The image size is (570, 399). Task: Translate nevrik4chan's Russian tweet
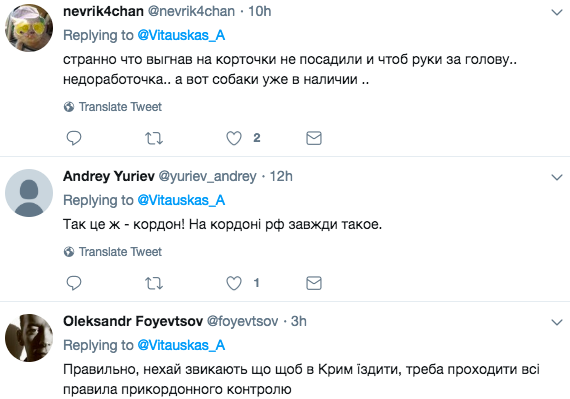[x=113, y=107]
